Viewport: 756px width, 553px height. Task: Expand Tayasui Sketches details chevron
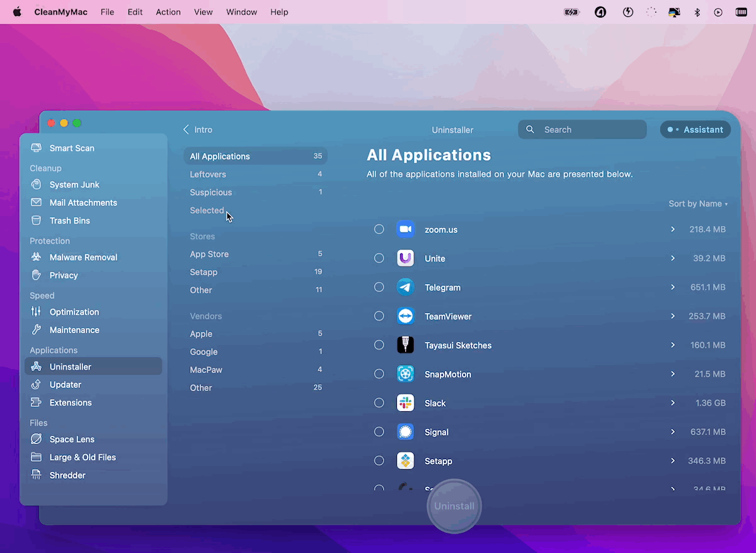(673, 345)
